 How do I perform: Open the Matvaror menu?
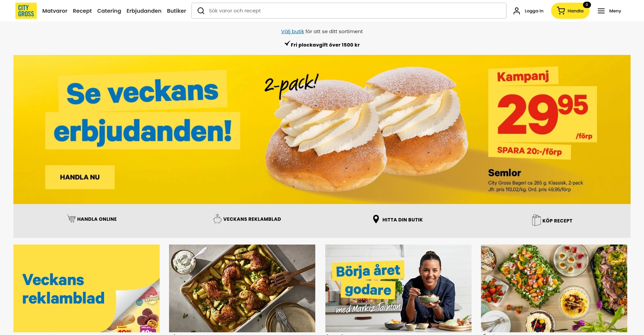pos(55,11)
